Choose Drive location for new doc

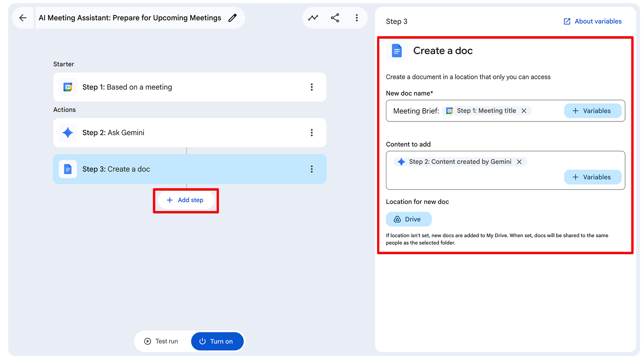pyautogui.click(x=409, y=219)
